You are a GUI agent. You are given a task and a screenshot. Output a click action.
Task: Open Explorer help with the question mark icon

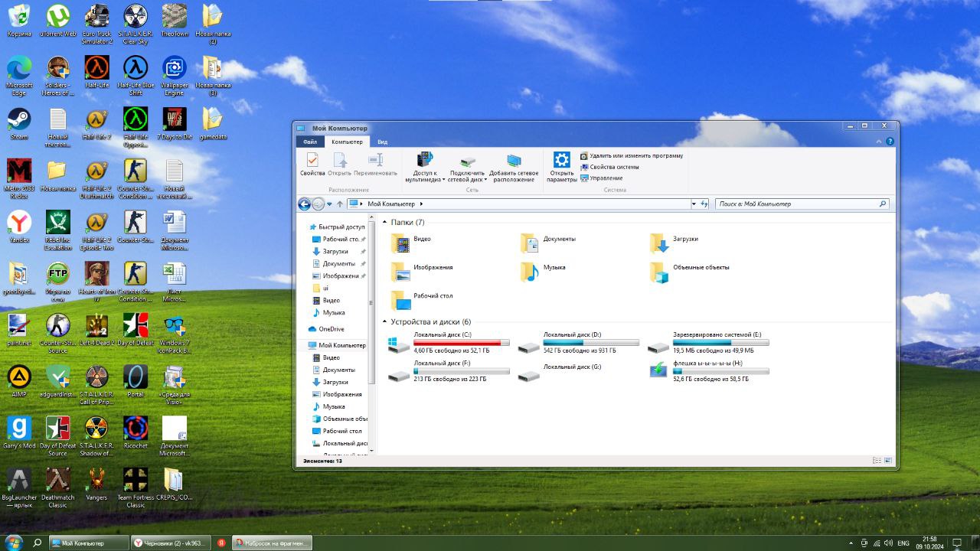890,142
